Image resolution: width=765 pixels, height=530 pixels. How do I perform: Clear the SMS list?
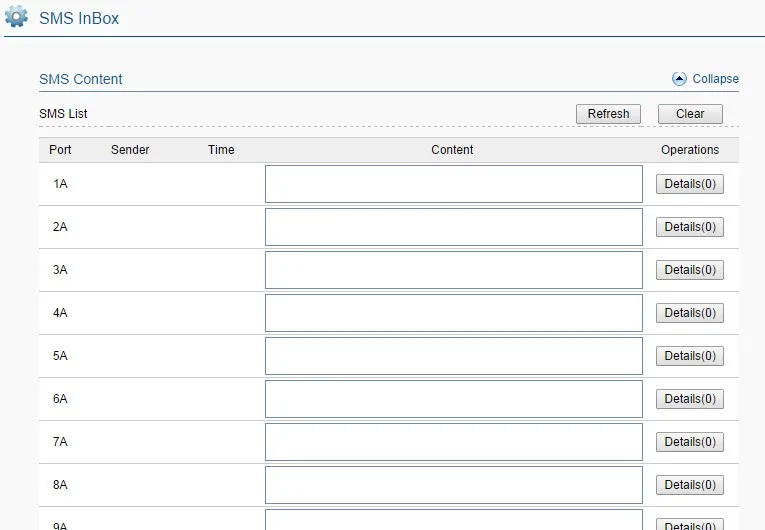tap(690, 114)
